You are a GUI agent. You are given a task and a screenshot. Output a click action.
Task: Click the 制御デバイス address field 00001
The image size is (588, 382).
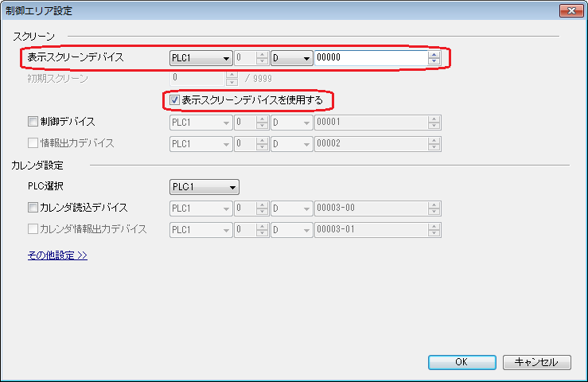click(370, 123)
